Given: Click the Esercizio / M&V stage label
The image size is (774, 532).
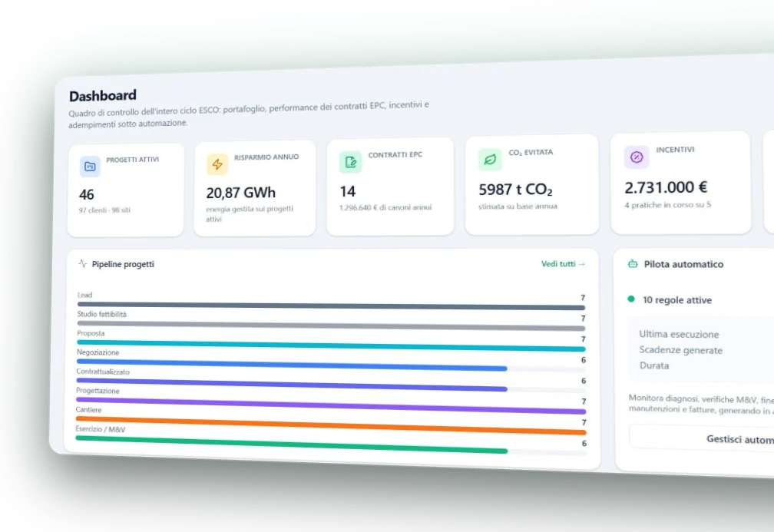Looking at the screenshot, I should tap(100, 429).
